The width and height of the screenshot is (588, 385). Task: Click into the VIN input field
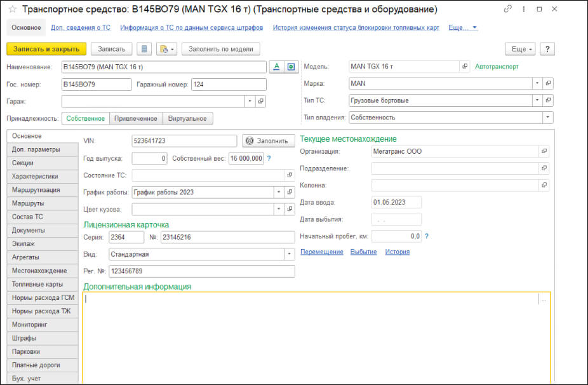click(185, 140)
